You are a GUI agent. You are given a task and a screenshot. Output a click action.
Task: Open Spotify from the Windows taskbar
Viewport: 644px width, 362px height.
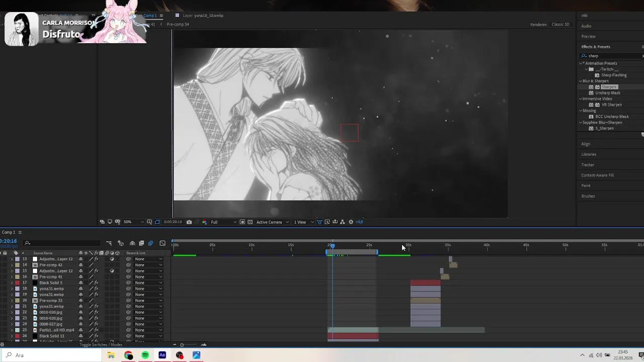tap(145, 355)
